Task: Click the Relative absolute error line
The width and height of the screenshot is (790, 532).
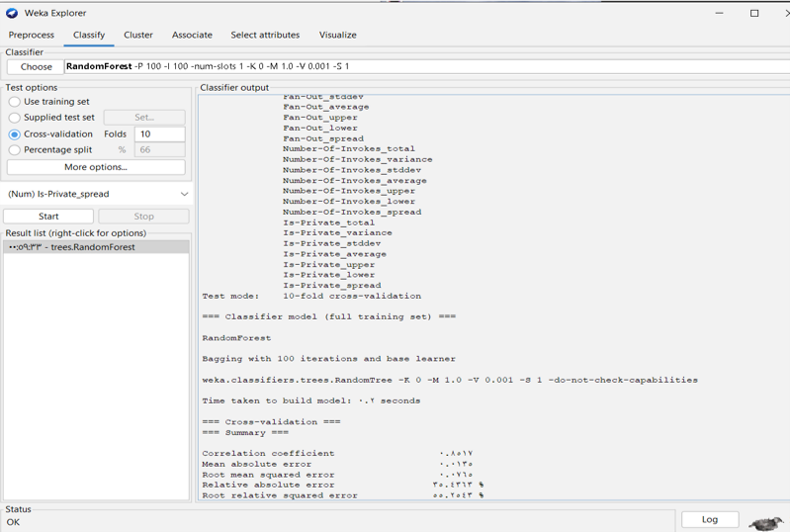Action: [343, 485]
